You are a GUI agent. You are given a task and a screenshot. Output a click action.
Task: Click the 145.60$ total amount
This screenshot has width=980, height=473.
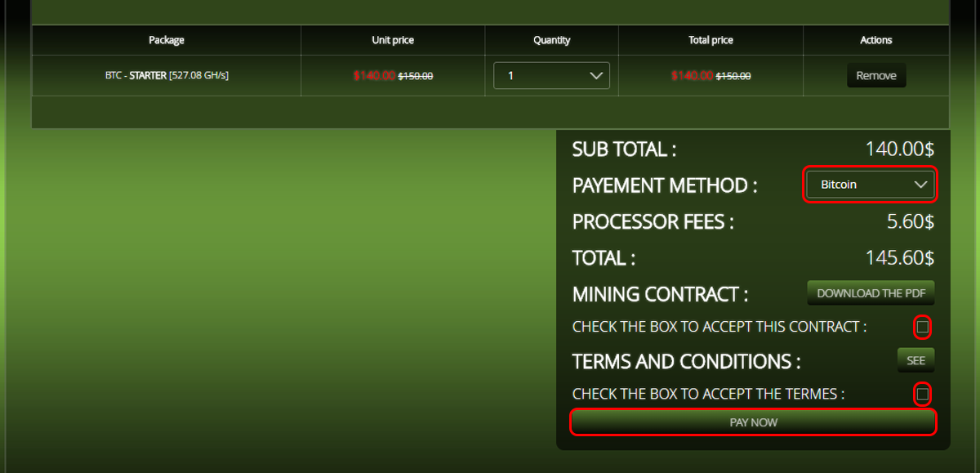pyautogui.click(x=900, y=258)
